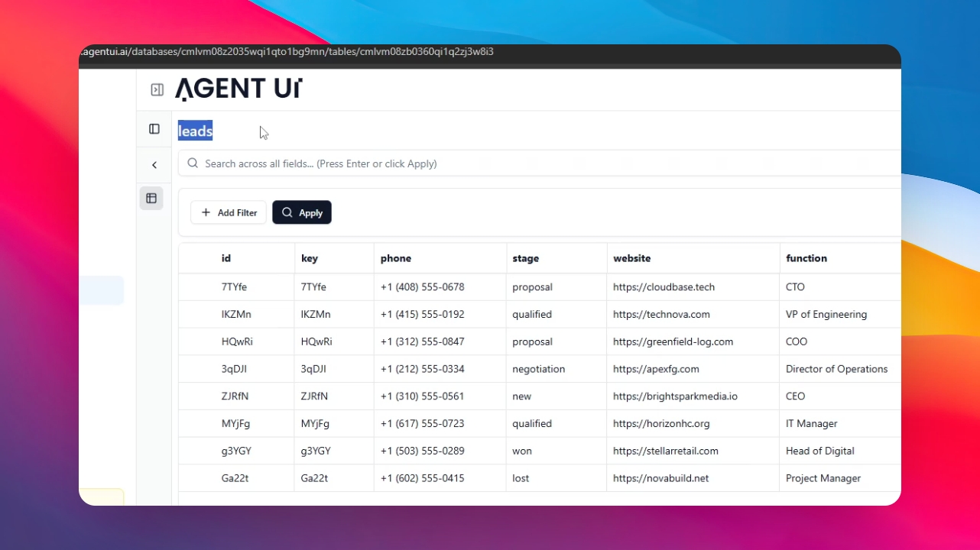Select phone number +1 (312) 555-0847

click(x=423, y=342)
